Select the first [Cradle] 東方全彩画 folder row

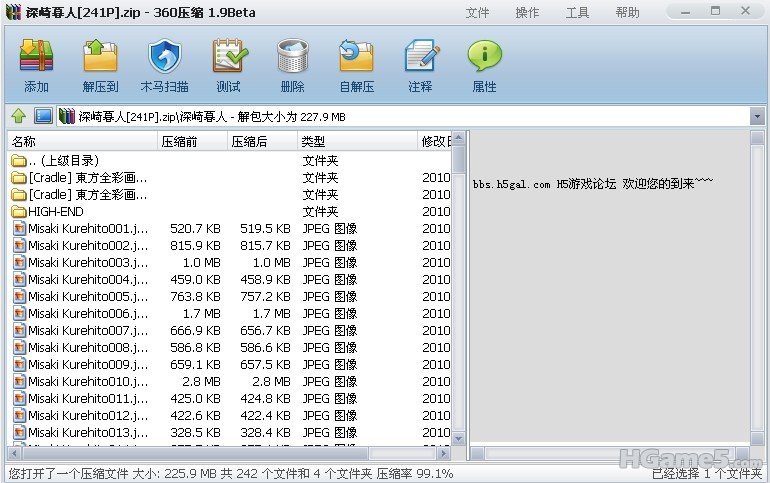(x=230, y=178)
